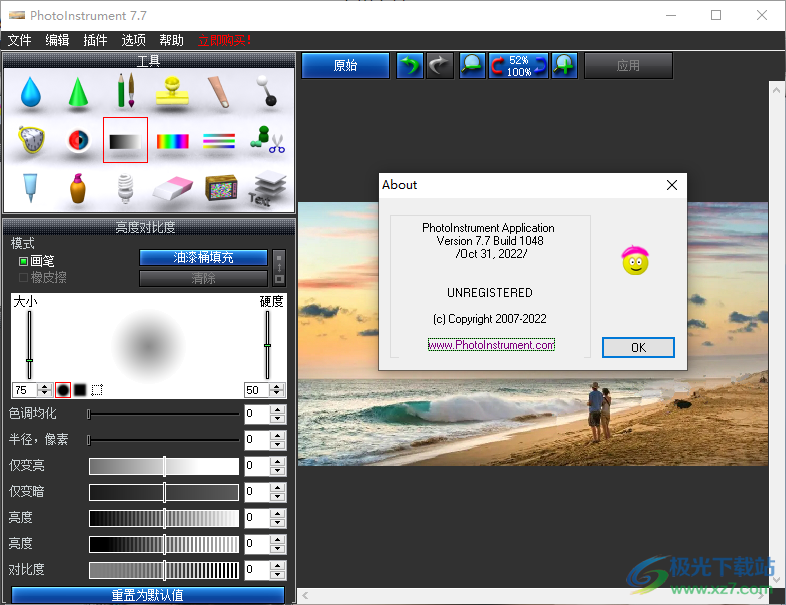This screenshot has width=786, height=605.
Task: Click the 清除 button
Action: 203,279
